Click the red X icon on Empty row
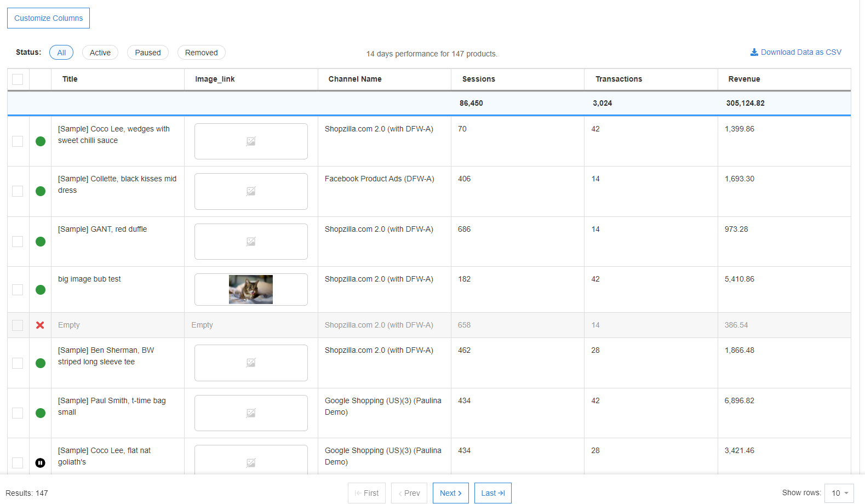Viewport: 865px width, 504px height. click(40, 325)
